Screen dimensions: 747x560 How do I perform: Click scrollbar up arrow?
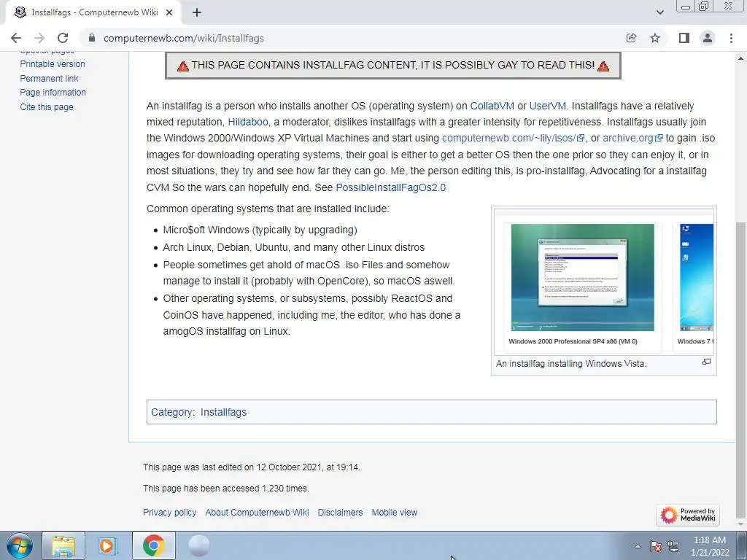[x=741, y=58]
